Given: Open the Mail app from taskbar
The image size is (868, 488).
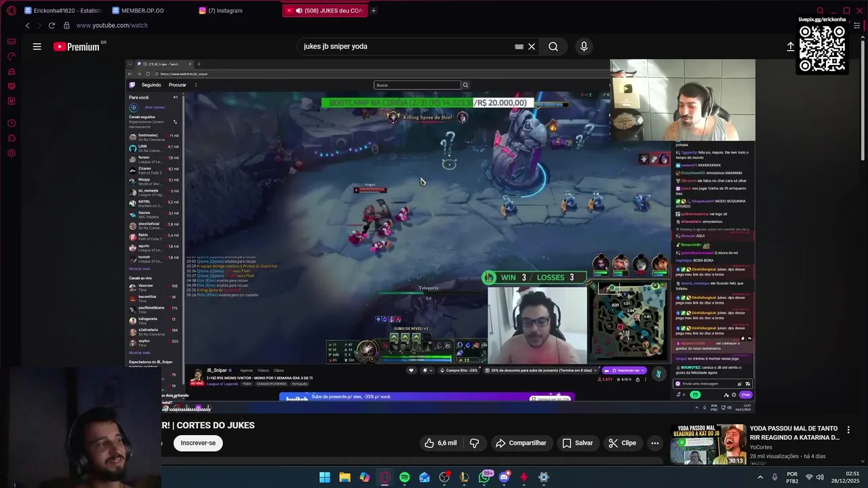Looking at the screenshot, I should coord(425,477).
